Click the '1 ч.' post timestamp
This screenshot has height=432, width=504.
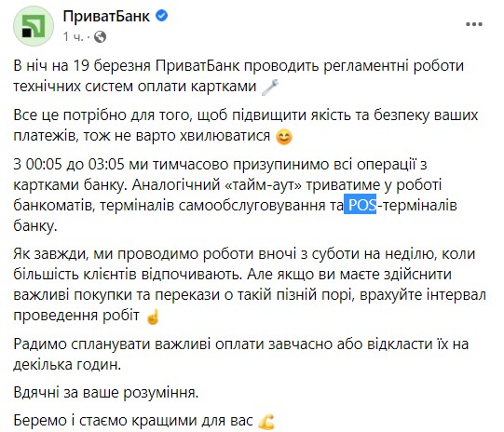(x=73, y=36)
